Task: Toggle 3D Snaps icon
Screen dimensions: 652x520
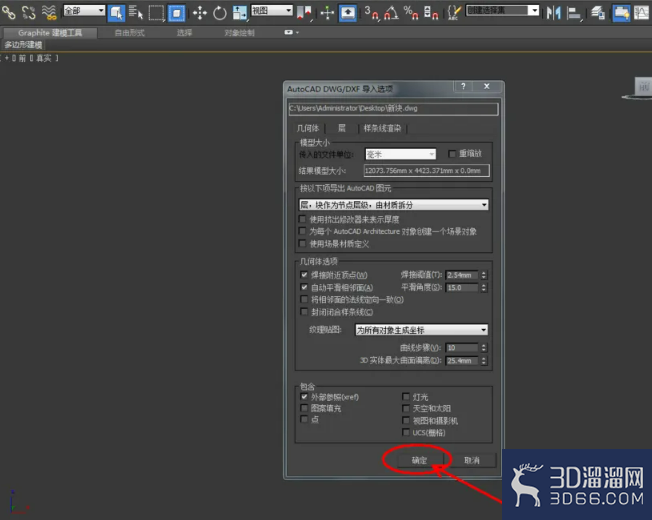Action: (x=371, y=13)
